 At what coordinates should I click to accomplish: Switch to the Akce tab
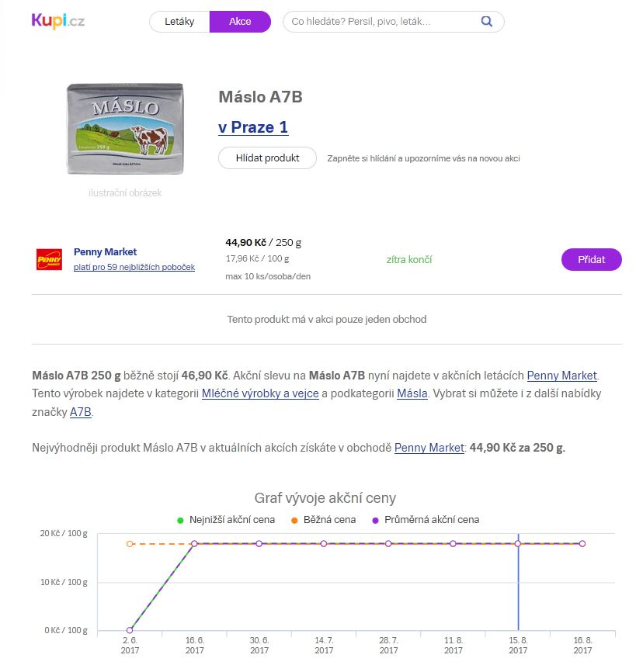pos(240,22)
